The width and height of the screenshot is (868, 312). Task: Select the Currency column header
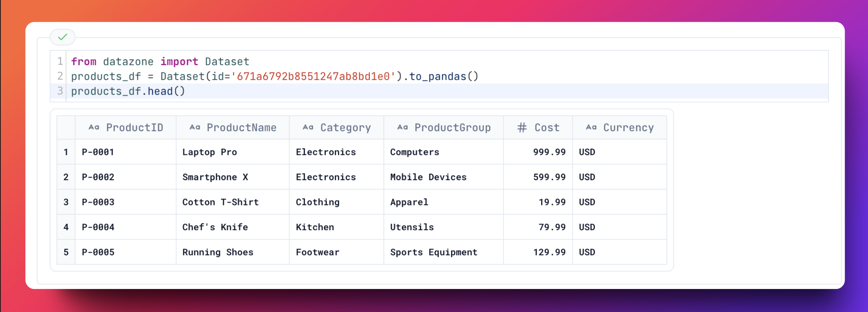pyautogui.click(x=620, y=128)
